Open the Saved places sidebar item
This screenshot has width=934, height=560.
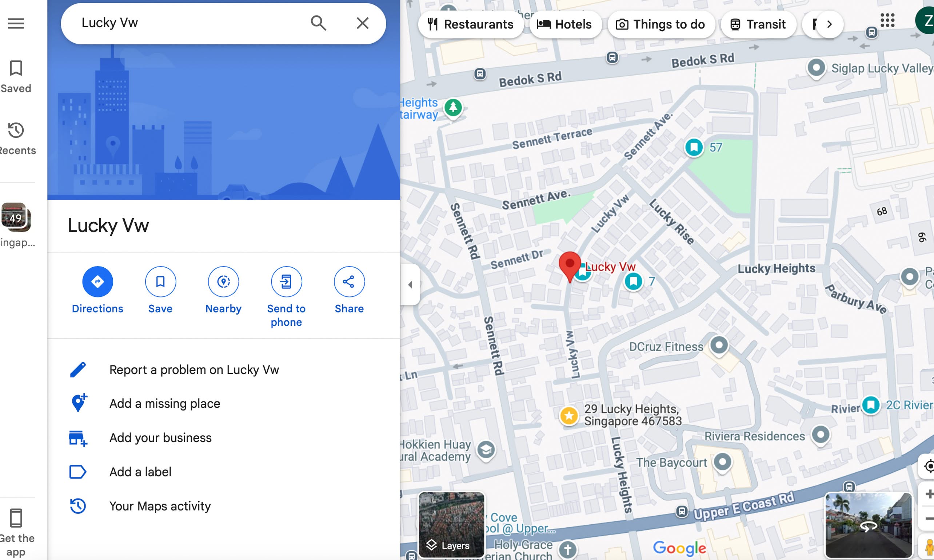click(16, 77)
